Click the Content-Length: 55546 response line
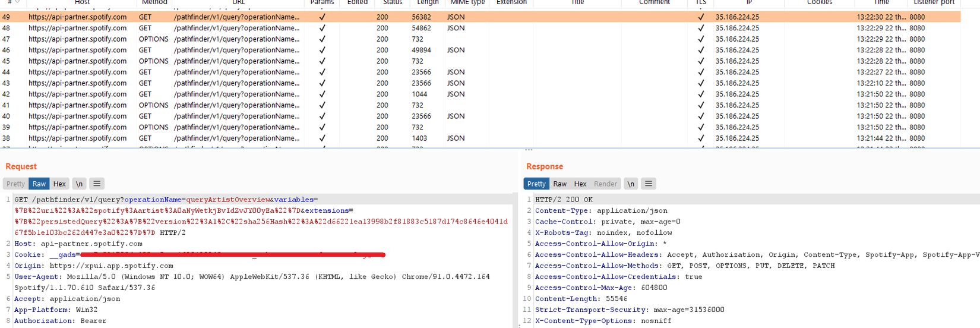 (581, 299)
